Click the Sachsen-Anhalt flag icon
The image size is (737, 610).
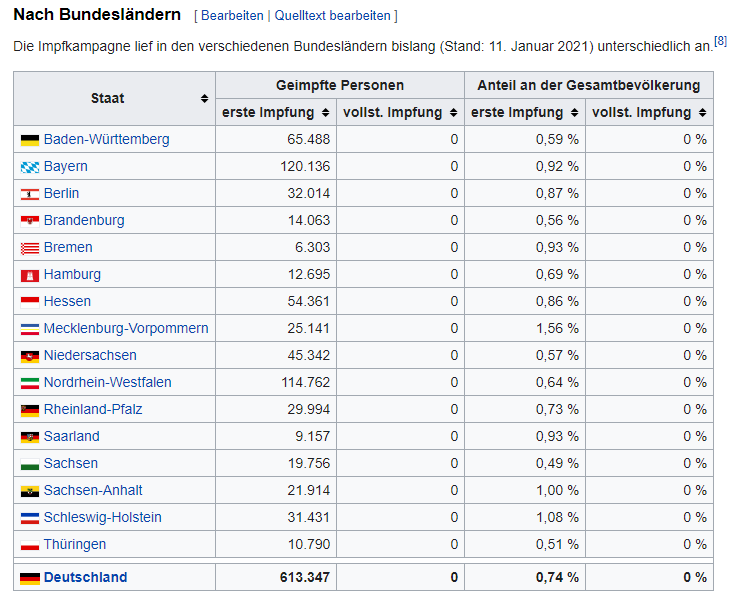click(30, 491)
